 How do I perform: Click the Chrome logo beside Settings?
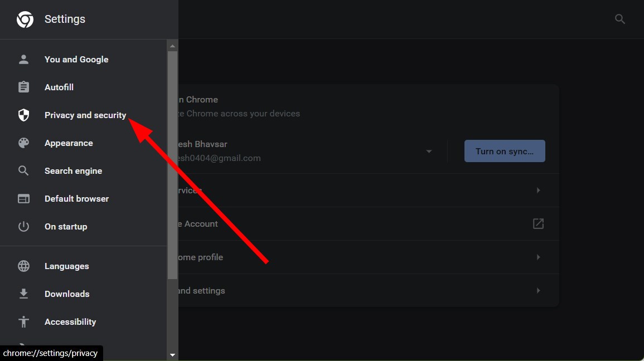[25, 19]
